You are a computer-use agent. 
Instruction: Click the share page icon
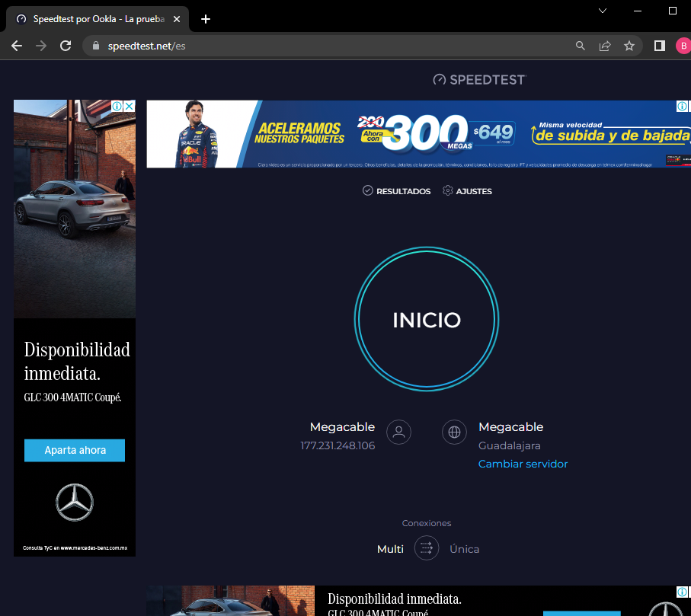(605, 46)
